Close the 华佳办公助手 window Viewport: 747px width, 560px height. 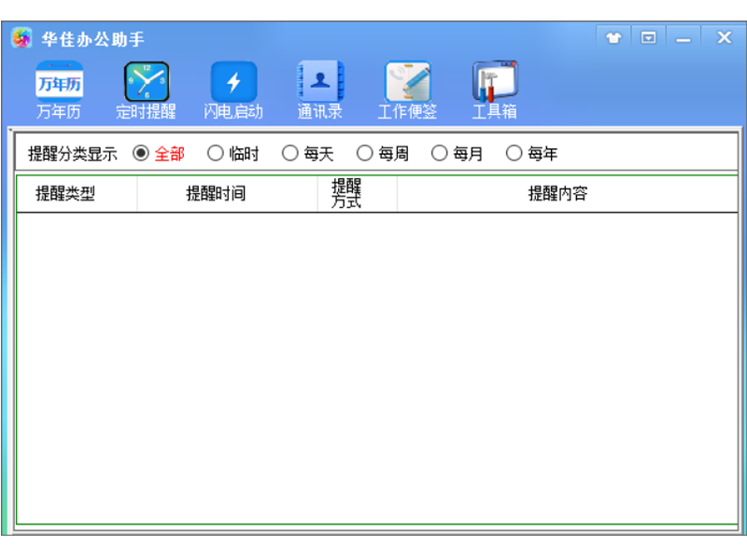click(725, 37)
